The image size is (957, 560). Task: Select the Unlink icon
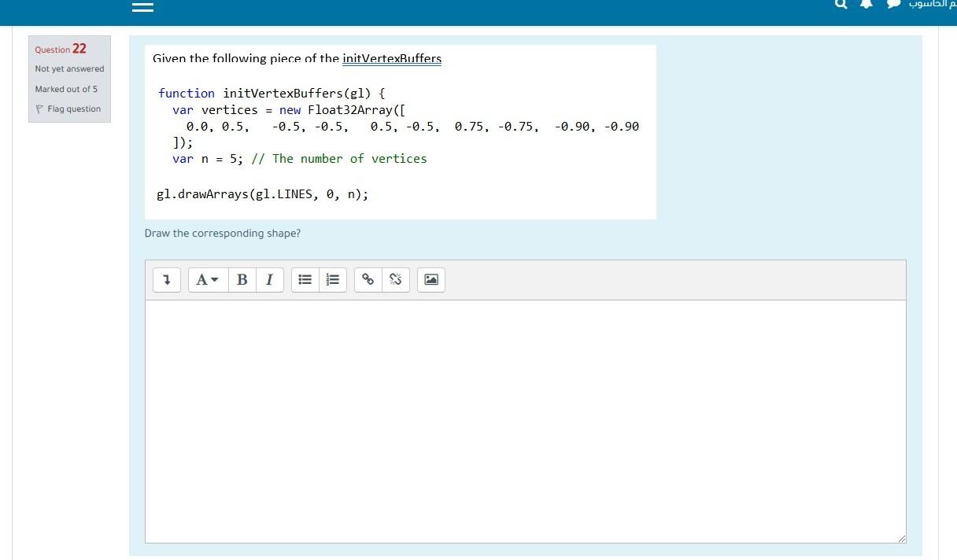pos(394,279)
